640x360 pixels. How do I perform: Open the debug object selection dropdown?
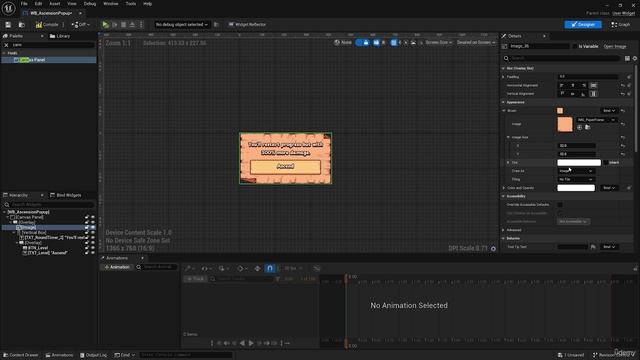point(182,25)
